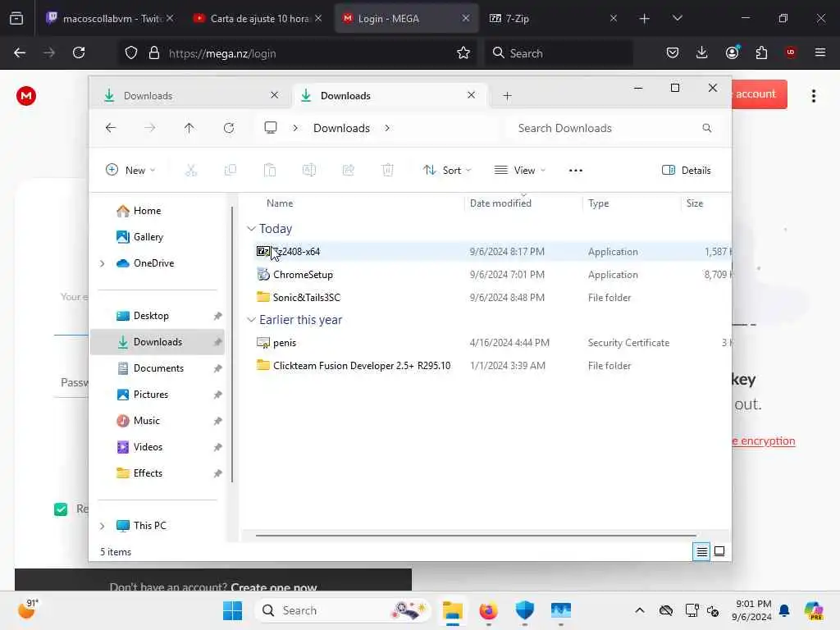Switch to the first Downloads Explorer tab
The image size is (840, 630).
click(x=191, y=95)
